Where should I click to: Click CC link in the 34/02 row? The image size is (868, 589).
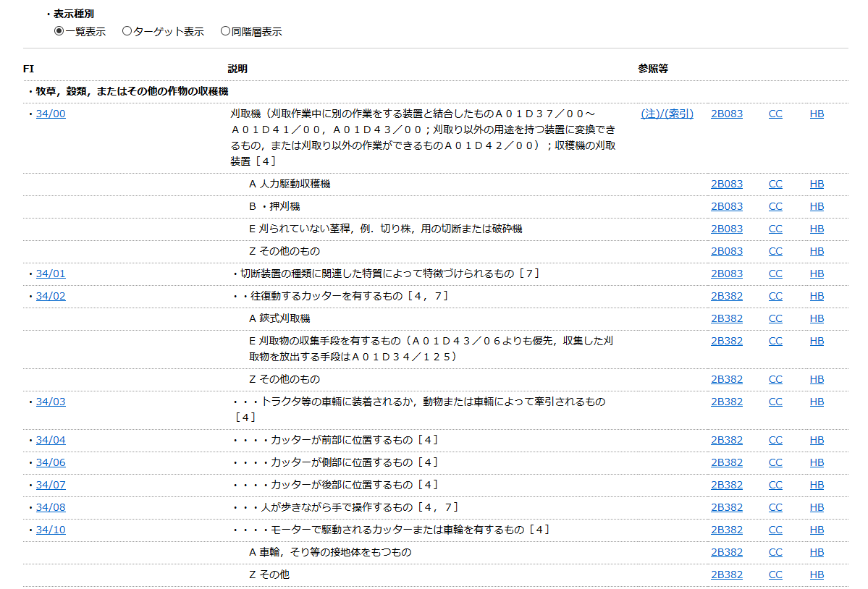(775, 296)
